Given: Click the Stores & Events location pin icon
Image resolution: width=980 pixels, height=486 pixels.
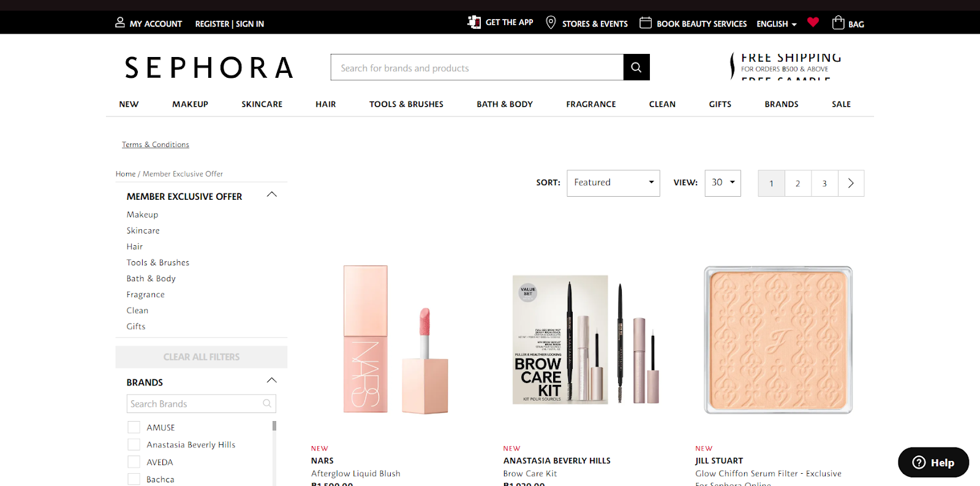Looking at the screenshot, I should (551, 23).
